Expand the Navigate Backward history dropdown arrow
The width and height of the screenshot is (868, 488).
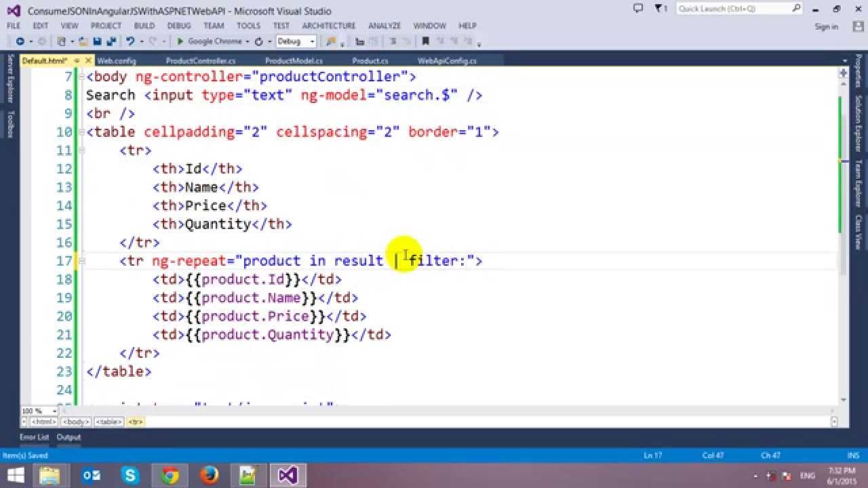(31, 41)
